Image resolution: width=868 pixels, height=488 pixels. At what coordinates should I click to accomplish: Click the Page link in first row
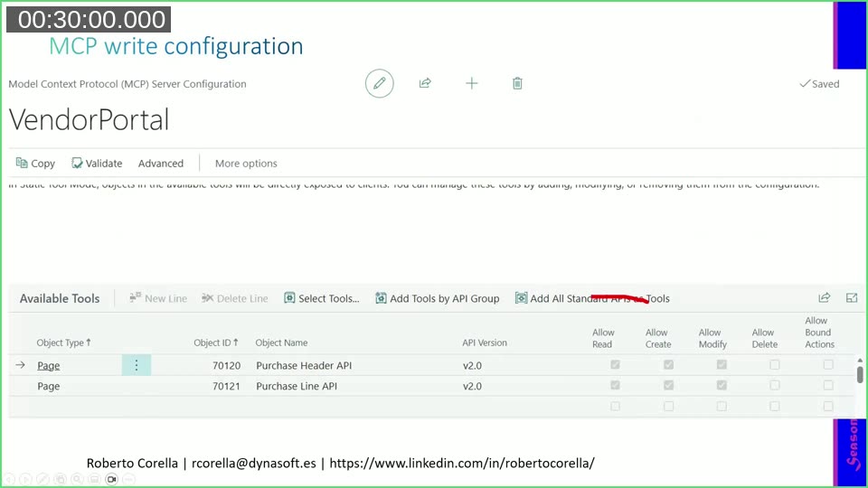(48, 366)
